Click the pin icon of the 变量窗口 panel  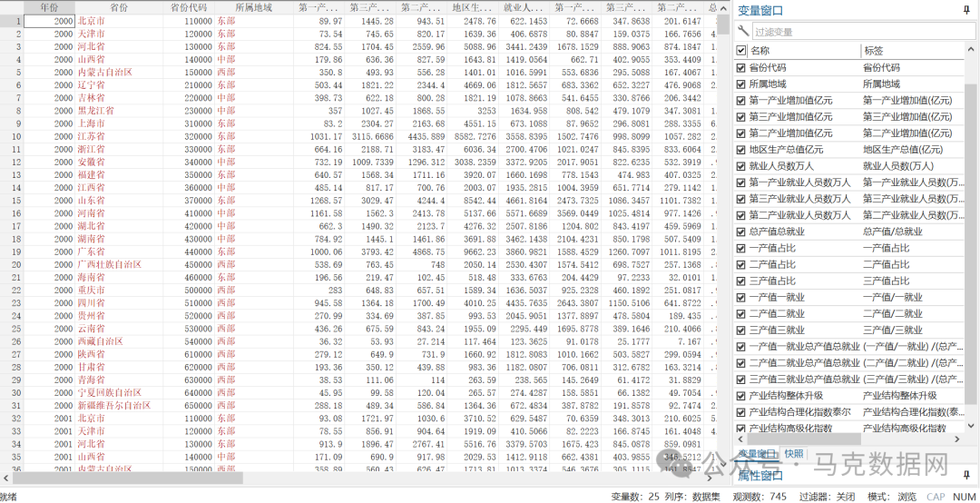pos(967,10)
